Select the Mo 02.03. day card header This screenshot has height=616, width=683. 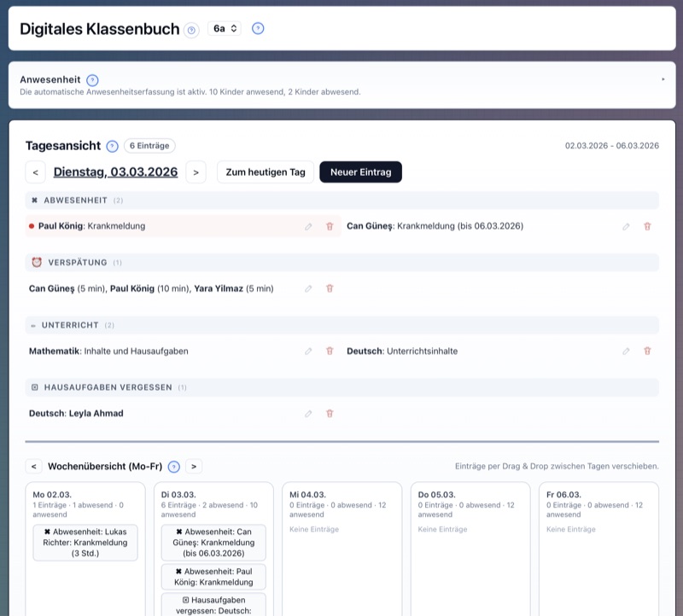click(52, 495)
